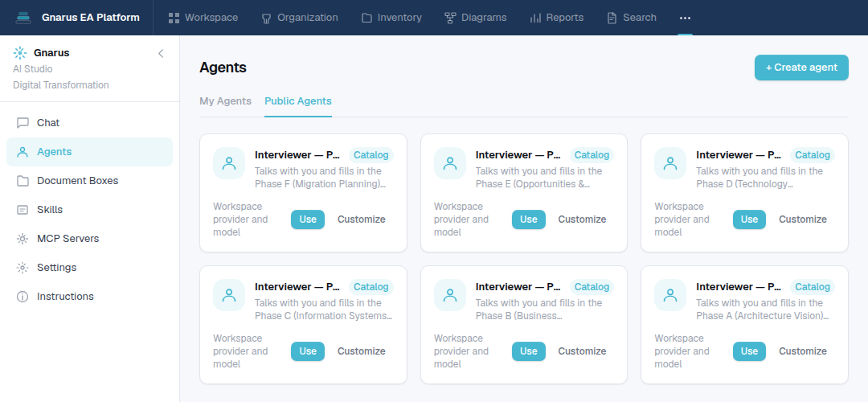
Task: Click the Inventory folder icon
Action: [x=366, y=18]
